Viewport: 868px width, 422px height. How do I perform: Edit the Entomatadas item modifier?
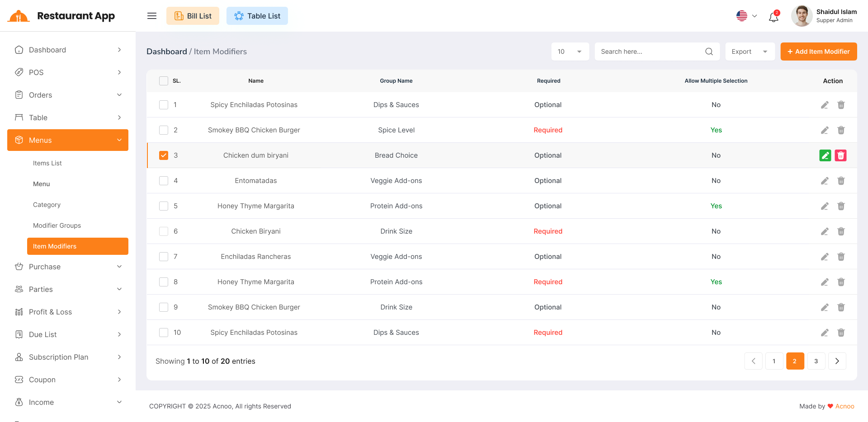click(x=825, y=181)
